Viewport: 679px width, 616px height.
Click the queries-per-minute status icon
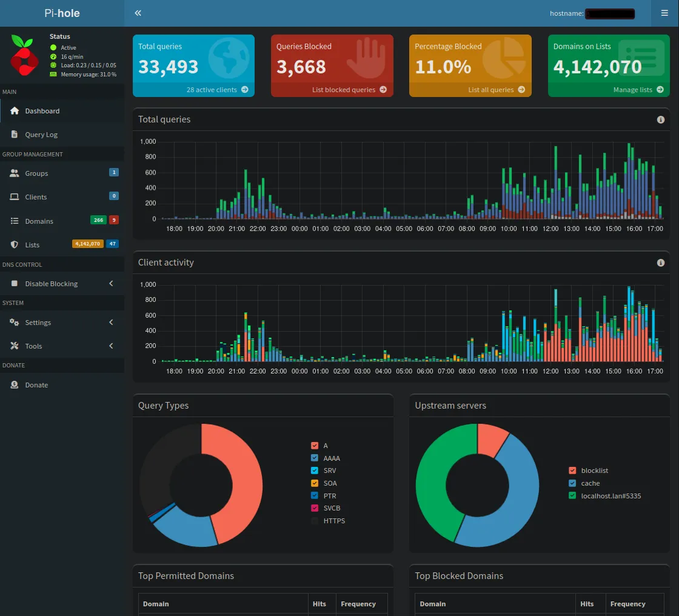tap(53, 57)
